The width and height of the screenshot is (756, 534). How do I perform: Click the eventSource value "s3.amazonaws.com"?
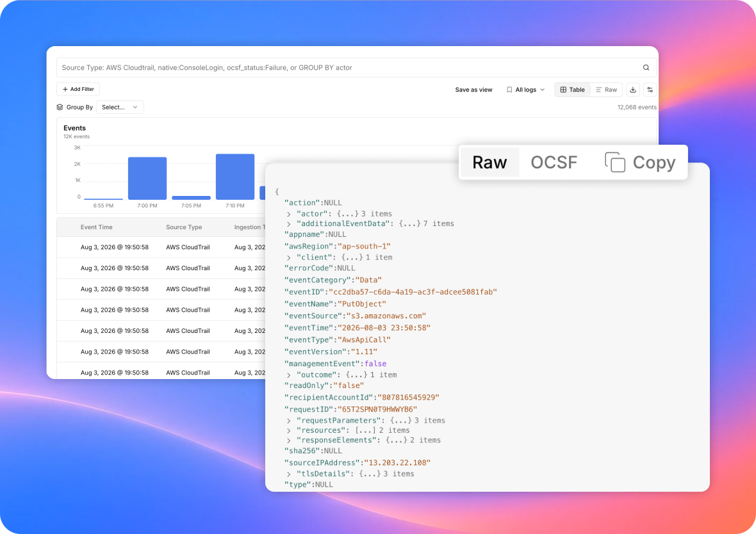tap(386, 316)
